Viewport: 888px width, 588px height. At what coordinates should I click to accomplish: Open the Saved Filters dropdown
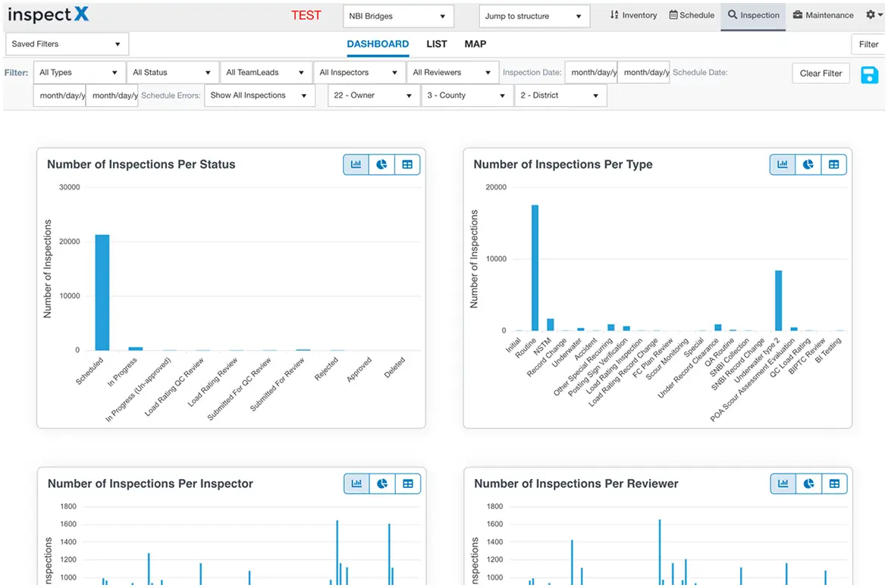67,45
